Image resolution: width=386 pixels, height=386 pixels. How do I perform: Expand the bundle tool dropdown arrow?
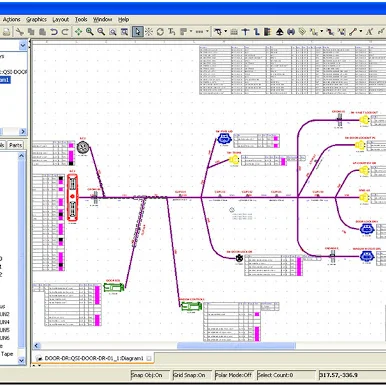tap(226, 32)
